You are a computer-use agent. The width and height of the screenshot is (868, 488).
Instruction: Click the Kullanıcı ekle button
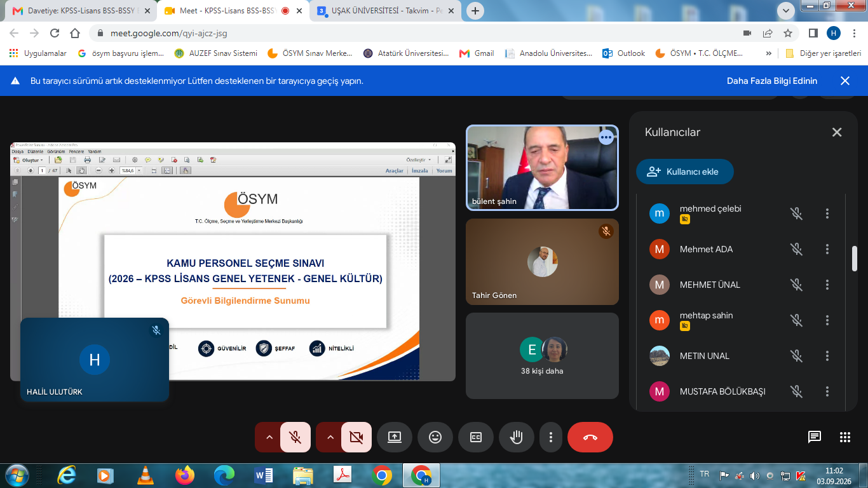tap(685, 172)
